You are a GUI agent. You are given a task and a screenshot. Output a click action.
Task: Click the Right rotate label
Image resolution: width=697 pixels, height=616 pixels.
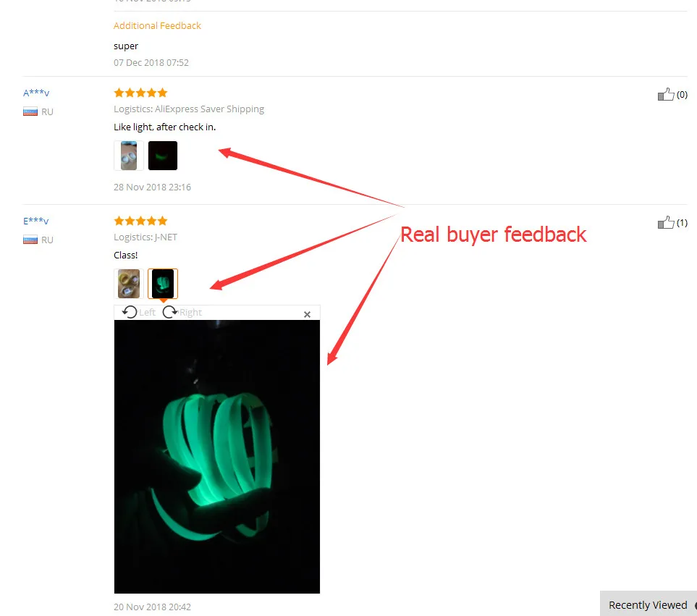pyautogui.click(x=190, y=313)
